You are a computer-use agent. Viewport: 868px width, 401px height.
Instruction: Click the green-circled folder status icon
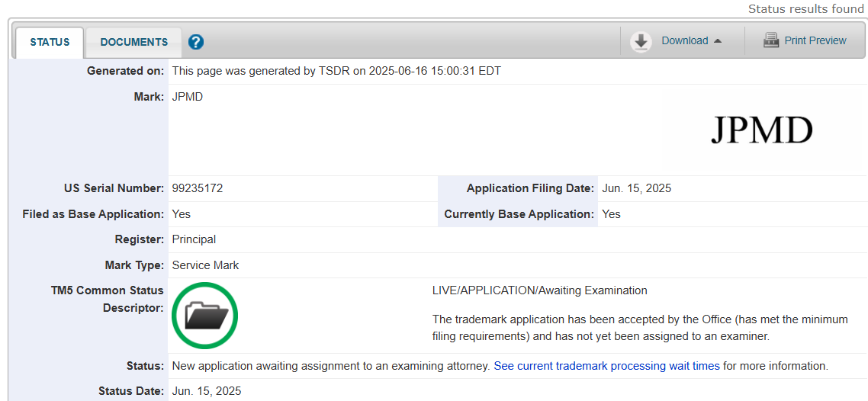(204, 315)
